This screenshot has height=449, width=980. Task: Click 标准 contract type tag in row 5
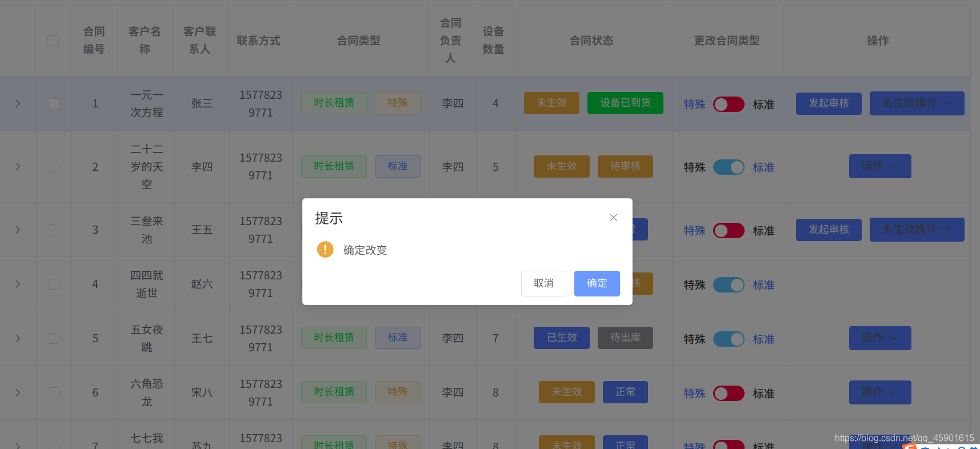point(398,338)
